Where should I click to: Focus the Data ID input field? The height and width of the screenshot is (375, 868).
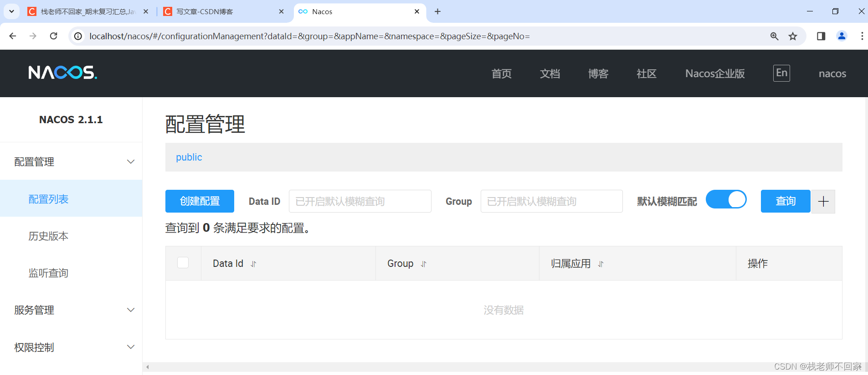click(360, 201)
